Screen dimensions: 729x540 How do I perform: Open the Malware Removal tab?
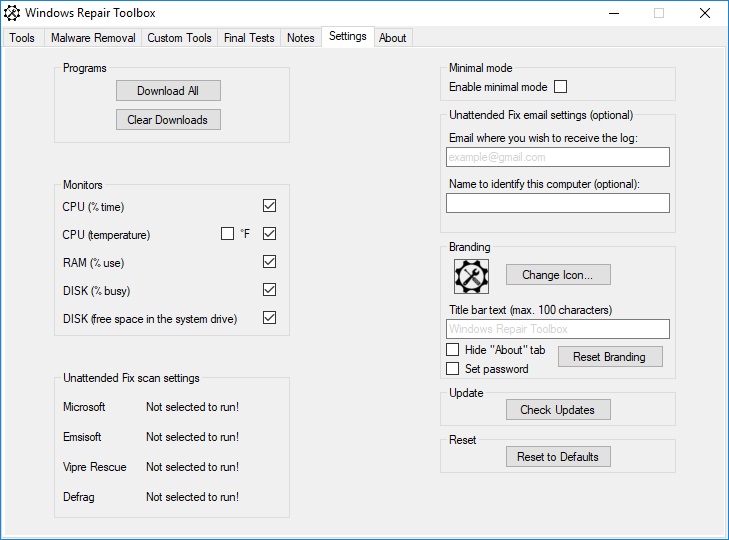tap(93, 38)
